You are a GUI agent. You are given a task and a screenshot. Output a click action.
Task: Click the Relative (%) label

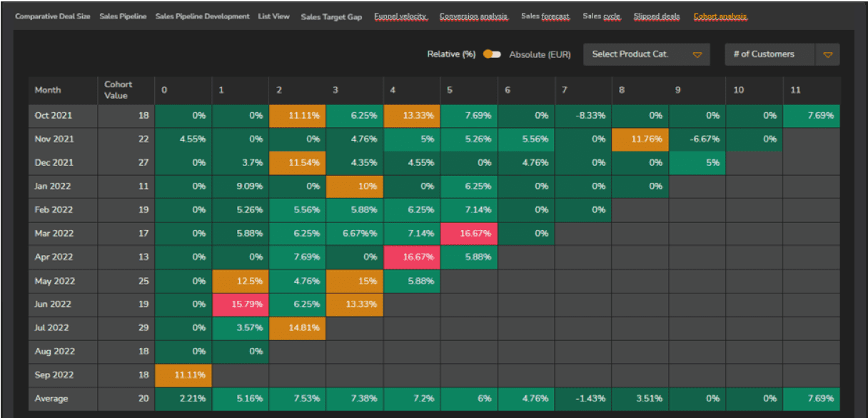coord(451,54)
